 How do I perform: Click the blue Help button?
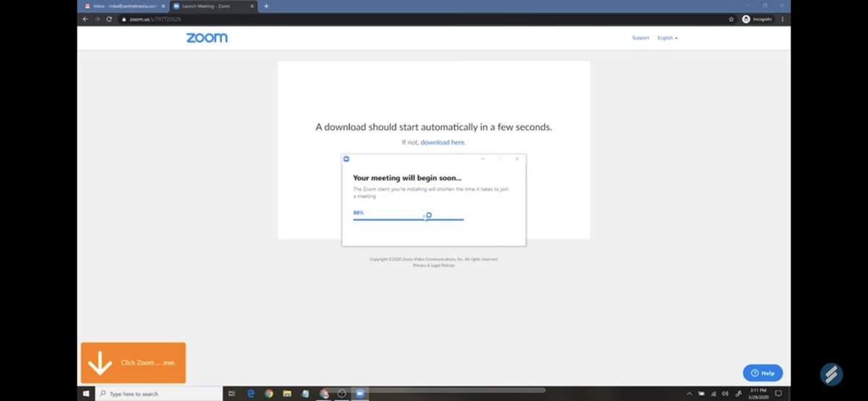coord(762,373)
